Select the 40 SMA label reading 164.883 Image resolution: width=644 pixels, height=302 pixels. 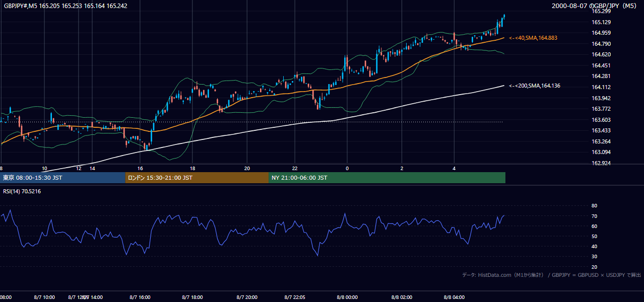(x=533, y=38)
